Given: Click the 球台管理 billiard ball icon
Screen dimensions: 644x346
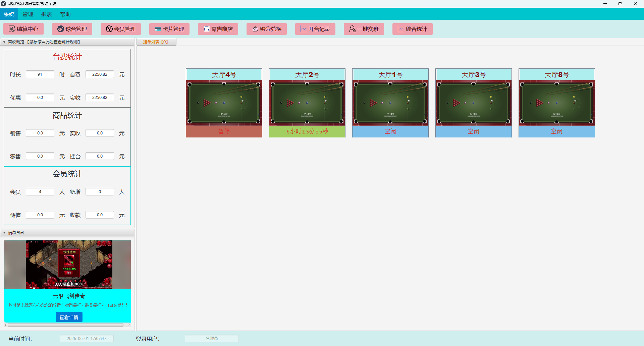Looking at the screenshot, I should coord(61,29).
